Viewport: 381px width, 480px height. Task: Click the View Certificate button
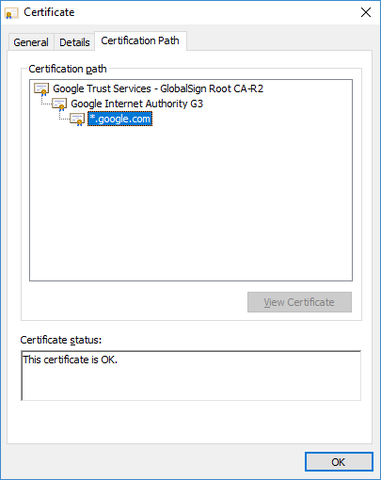(299, 302)
